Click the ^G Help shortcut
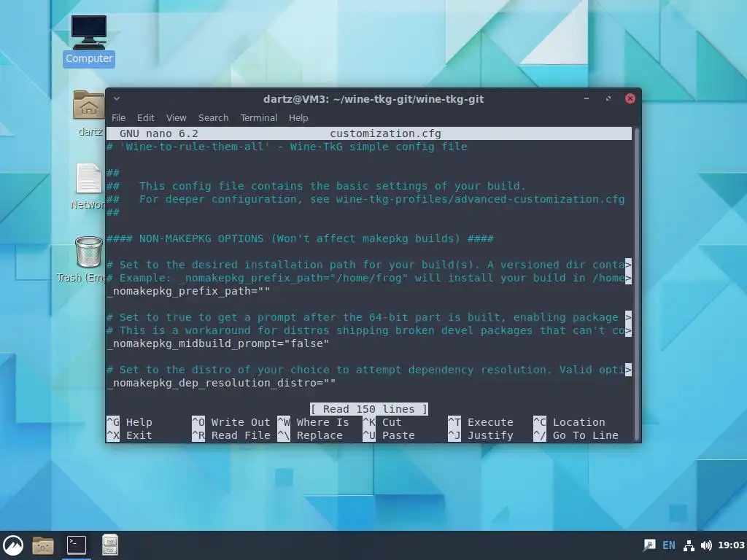747x560 pixels. (130, 422)
